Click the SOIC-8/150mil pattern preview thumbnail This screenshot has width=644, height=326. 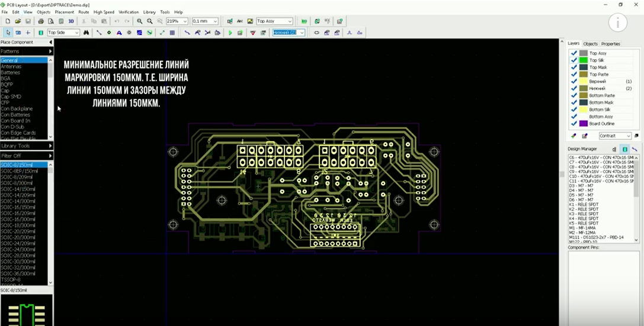click(26, 310)
